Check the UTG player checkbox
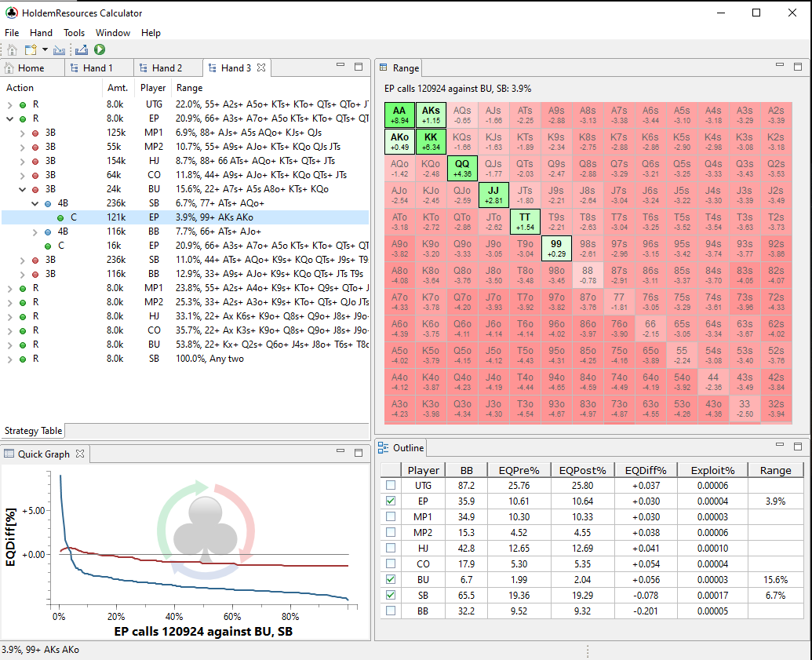The image size is (812, 660). click(x=391, y=486)
